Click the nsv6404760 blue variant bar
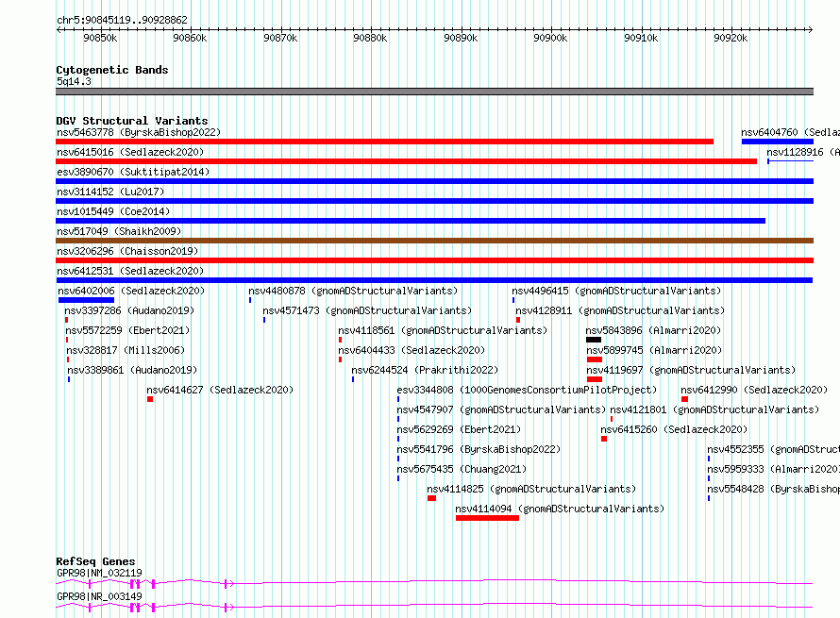The width and height of the screenshot is (840, 618). [778, 142]
